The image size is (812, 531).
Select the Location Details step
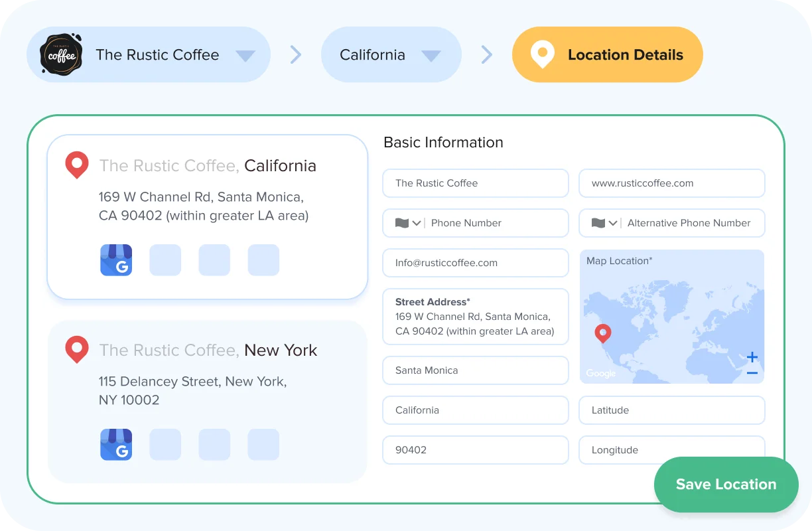607,54
